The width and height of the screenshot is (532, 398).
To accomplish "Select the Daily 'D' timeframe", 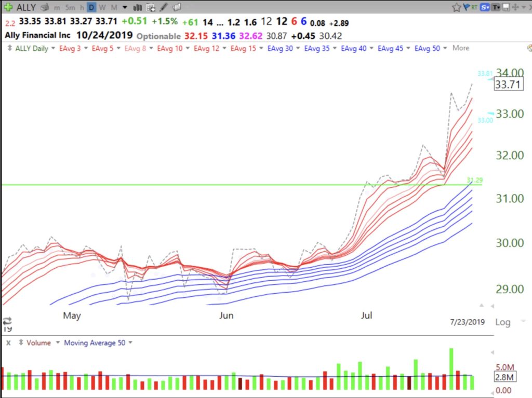I will pyautogui.click(x=91, y=7).
